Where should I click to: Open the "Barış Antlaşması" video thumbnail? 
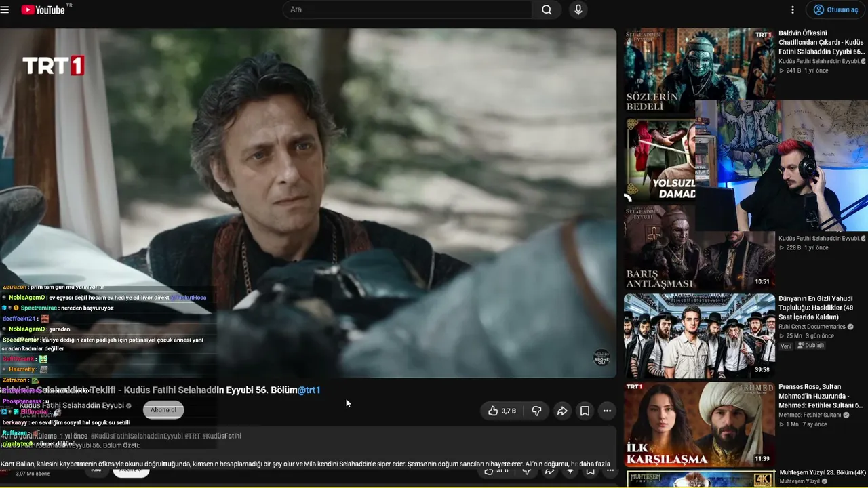pyautogui.click(x=699, y=247)
